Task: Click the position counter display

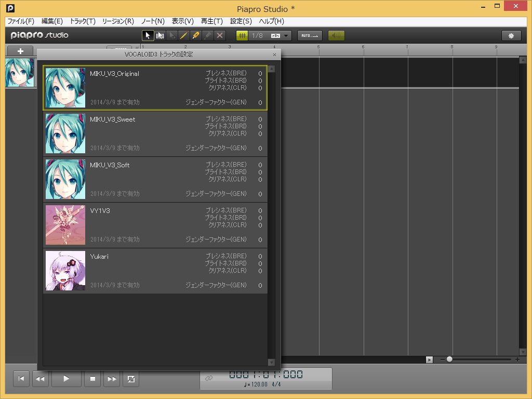Action: pos(266,374)
